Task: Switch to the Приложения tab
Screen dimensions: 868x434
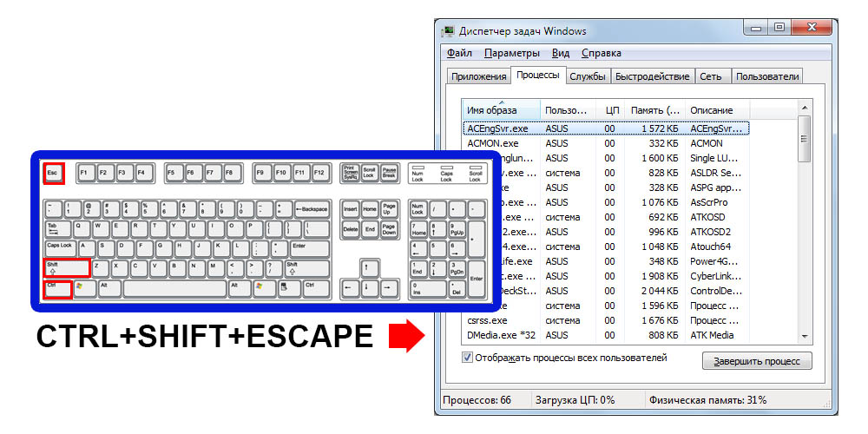Action: [x=478, y=76]
